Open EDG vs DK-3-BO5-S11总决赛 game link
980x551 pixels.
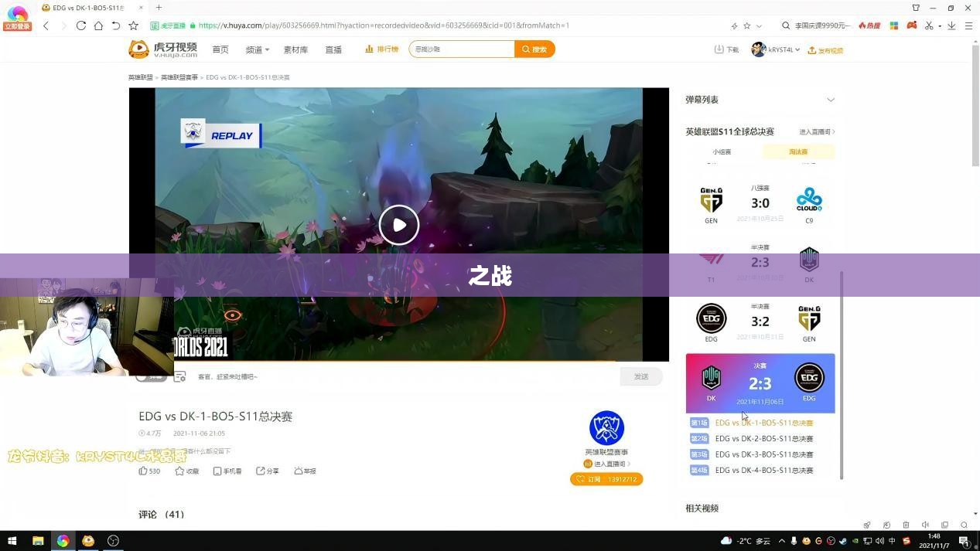point(764,454)
